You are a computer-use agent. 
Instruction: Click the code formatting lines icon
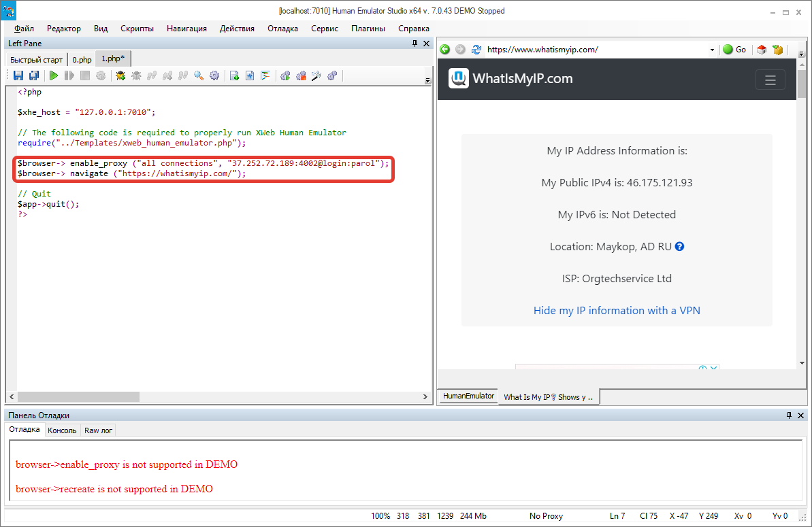[x=265, y=75]
